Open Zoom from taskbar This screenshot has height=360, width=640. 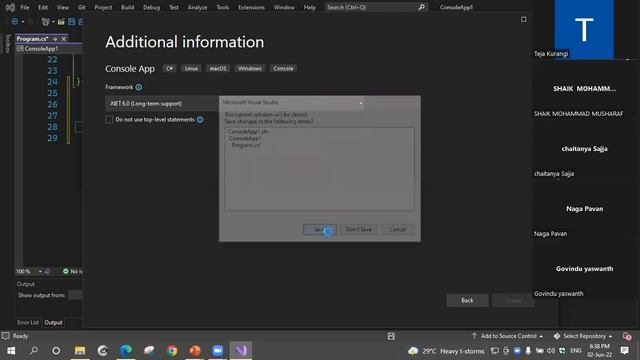click(218, 351)
